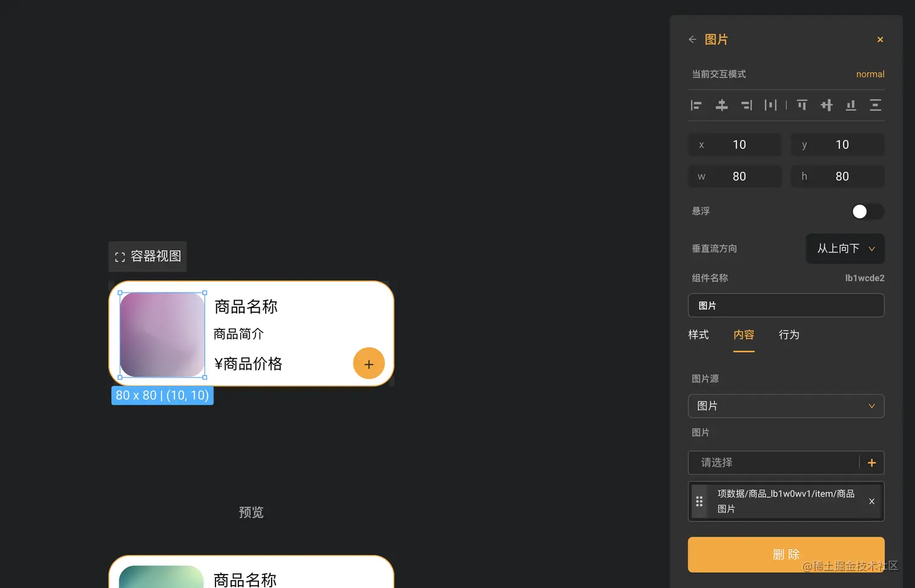
Task: Remove the 项数据/商品 binding with its x
Action: click(871, 501)
